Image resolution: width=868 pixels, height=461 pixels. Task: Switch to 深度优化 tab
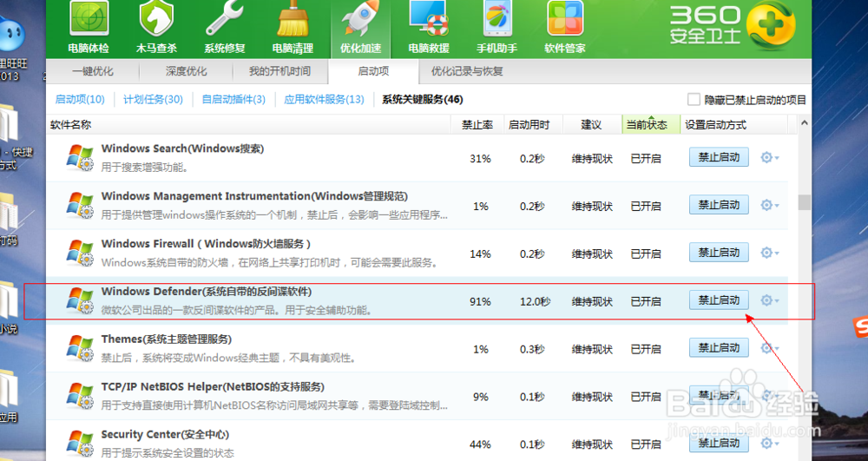click(x=186, y=71)
